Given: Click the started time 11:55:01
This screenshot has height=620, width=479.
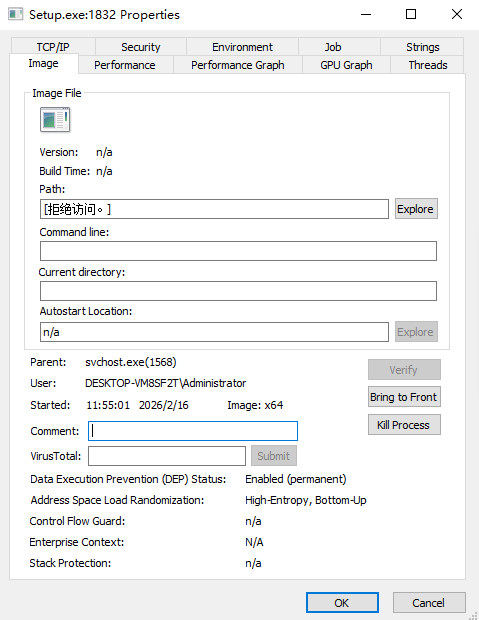Looking at the screenshot, I should pos(108,405).
